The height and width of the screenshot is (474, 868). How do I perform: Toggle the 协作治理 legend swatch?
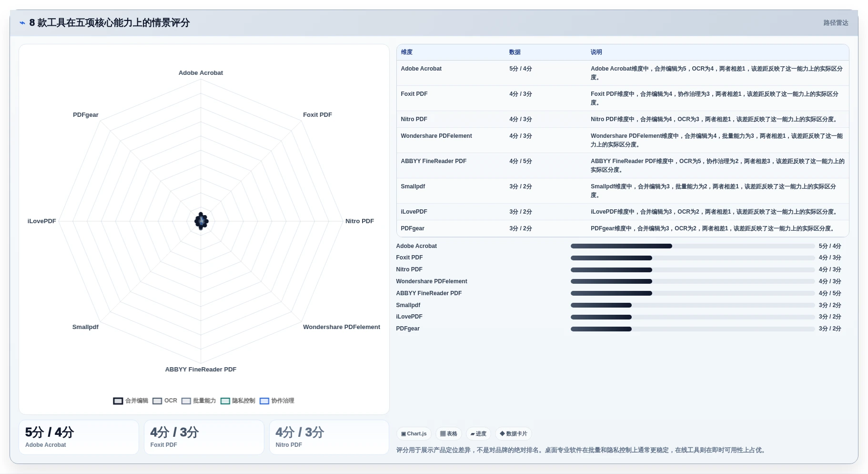click(264, 401)
